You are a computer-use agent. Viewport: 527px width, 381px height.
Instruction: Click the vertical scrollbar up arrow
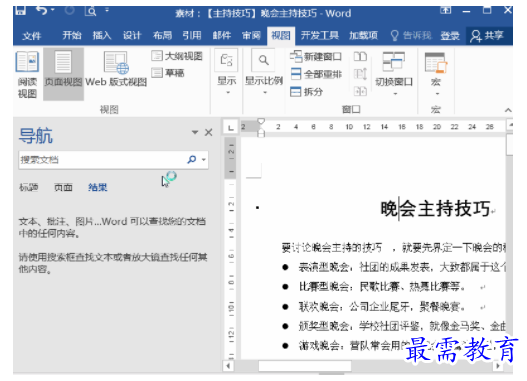tap(510, 125)
